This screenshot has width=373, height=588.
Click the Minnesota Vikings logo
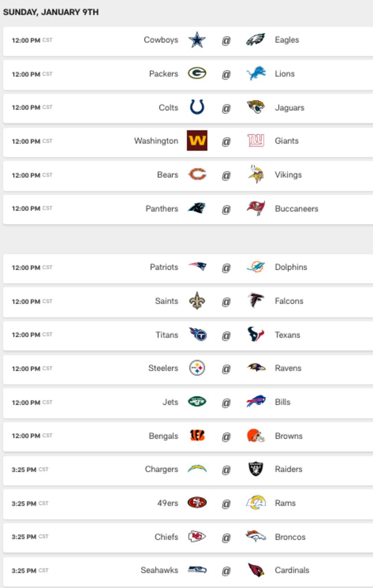(x=256, y=175)
